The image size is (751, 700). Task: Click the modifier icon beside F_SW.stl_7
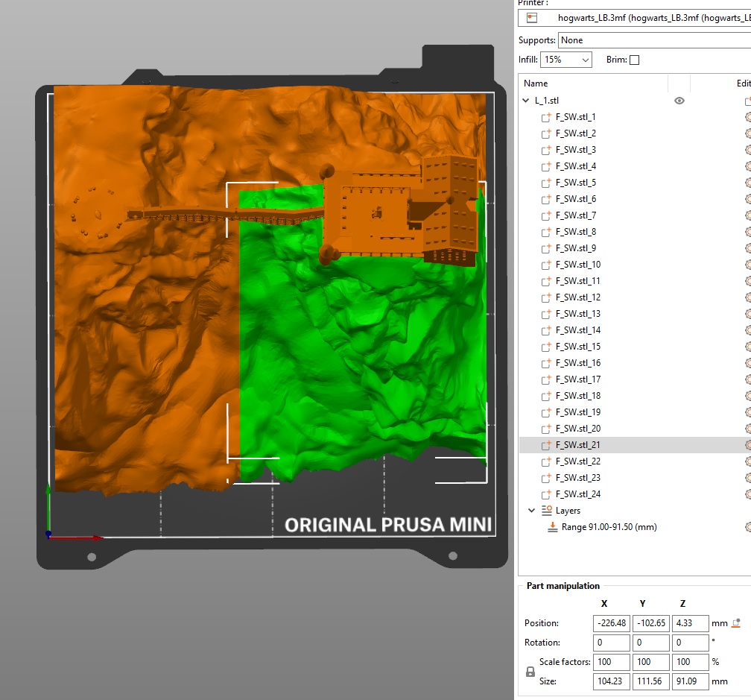pos(546,215)
